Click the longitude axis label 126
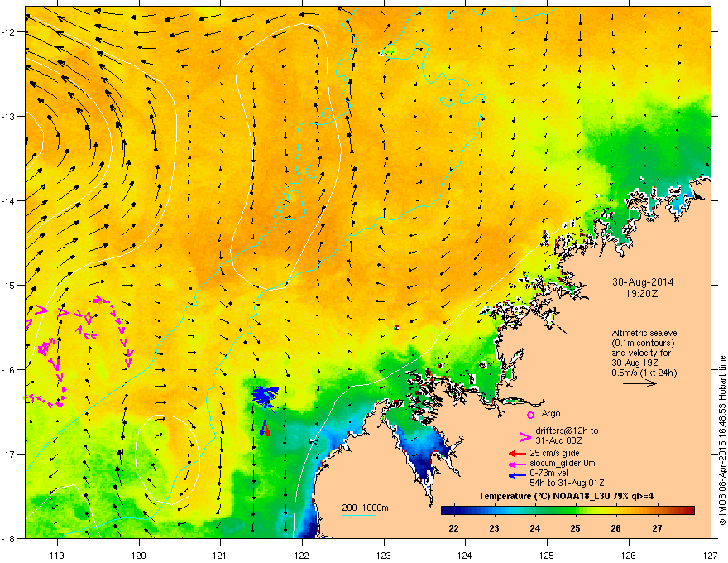The height and width of the screenshot is (563, 728). tap(629, 555)
